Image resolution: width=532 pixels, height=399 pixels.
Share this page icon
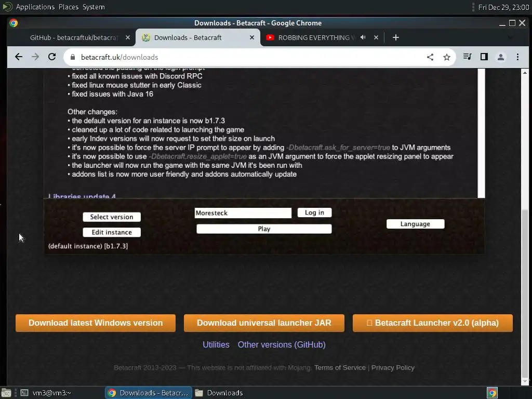pos(430,57)
